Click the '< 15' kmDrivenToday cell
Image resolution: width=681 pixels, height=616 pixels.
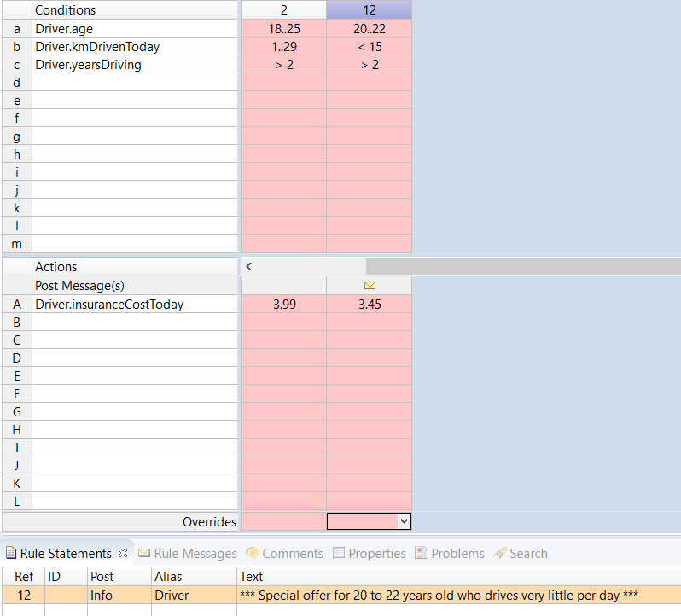coord(370,47)
